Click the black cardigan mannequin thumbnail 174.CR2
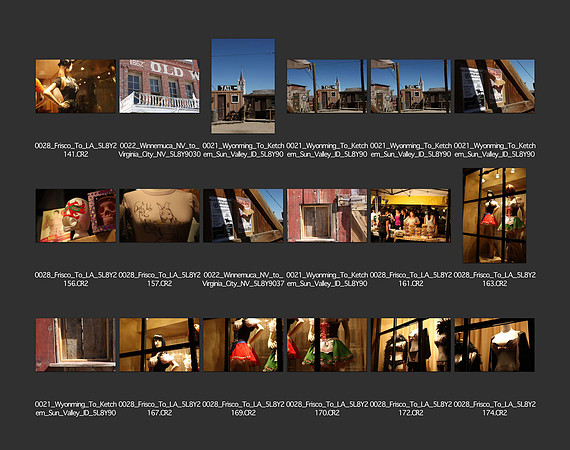Image resolution: width=570 pixels, height=450 pixels. [x=494, y=345]
